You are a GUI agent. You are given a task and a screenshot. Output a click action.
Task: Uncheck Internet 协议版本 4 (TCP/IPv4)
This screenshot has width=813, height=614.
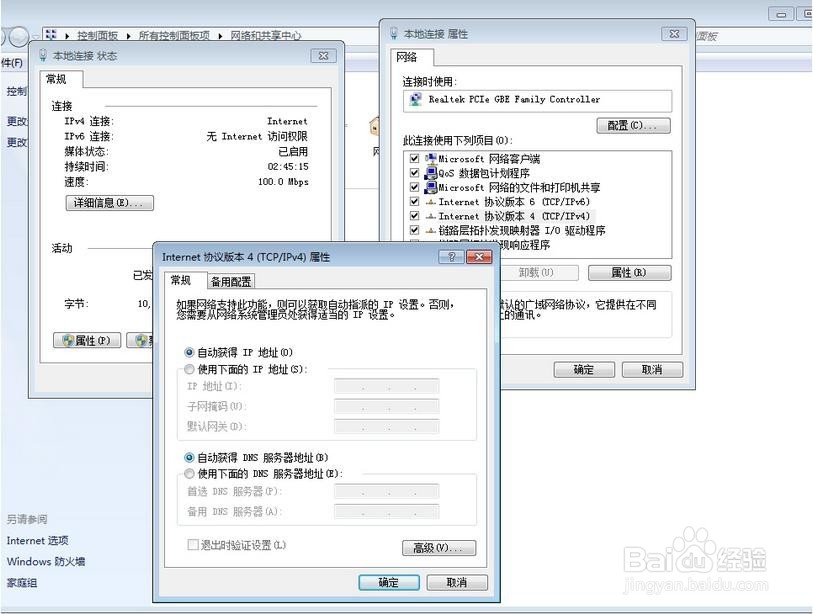point(414,216)
